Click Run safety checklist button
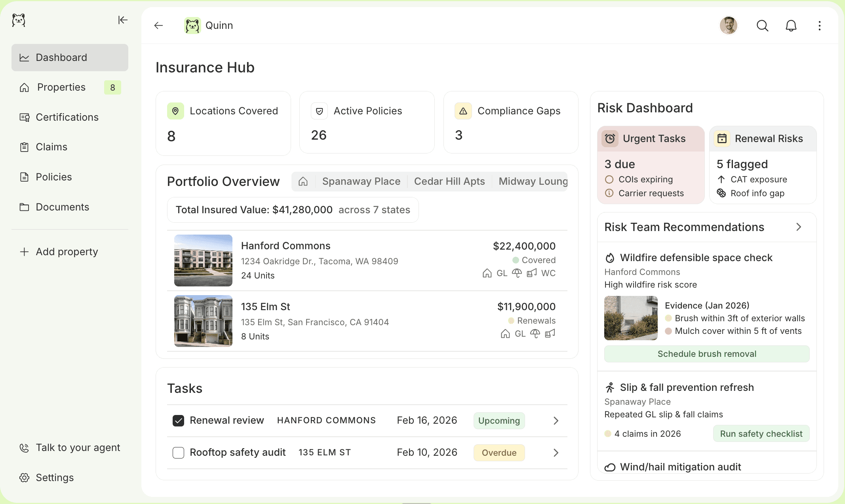Image resolution: width=845 pixels, height=504 pixels. click(761, 434)
